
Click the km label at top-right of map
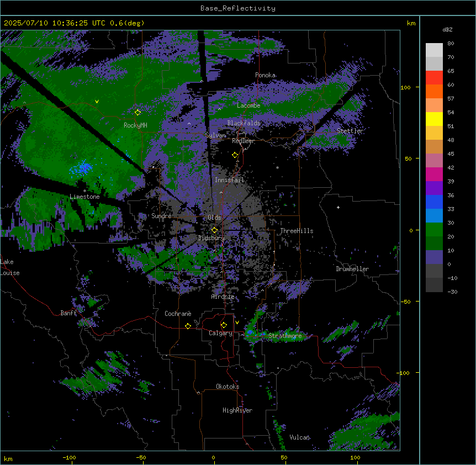click(411, 23)
